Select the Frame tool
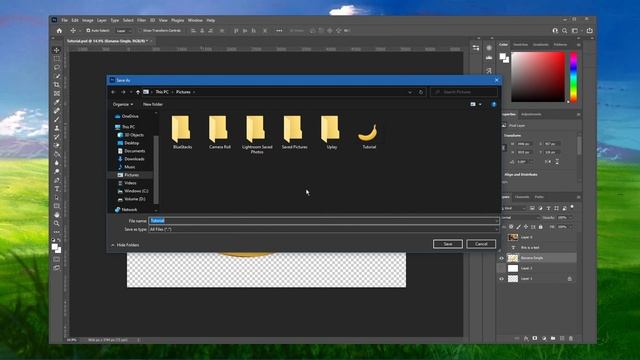Image resolution: width=640 pixels, height=360 pixels. [57, 93]
